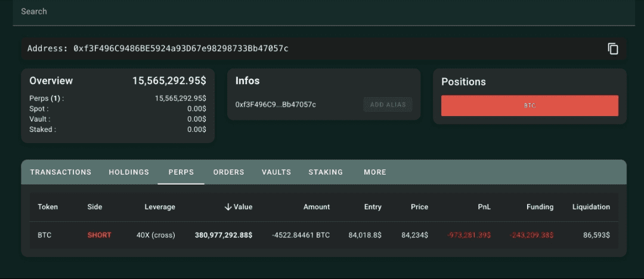The width and height of the screenshot is (644, 279).
Task: Open the ORDERS tab
Action: (229, 172)
